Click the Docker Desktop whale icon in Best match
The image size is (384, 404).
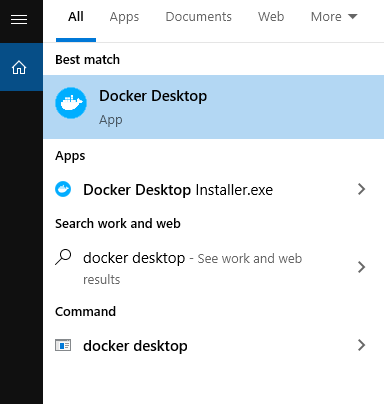71,103
